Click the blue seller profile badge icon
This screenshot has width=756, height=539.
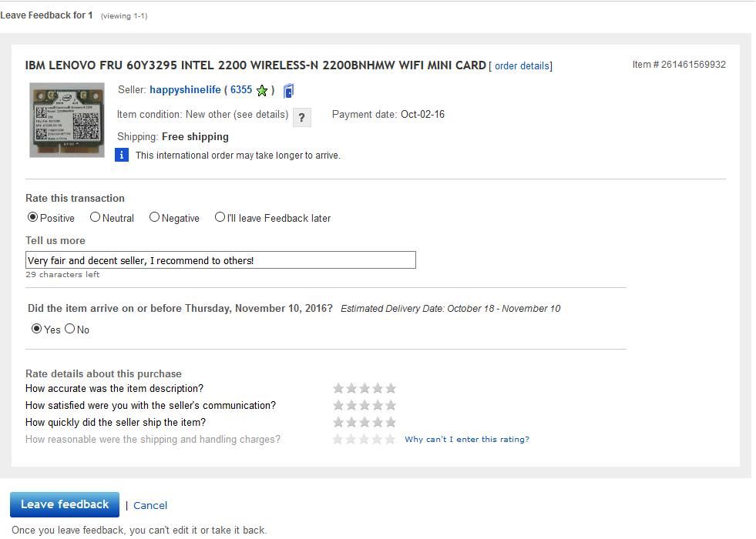288,91
